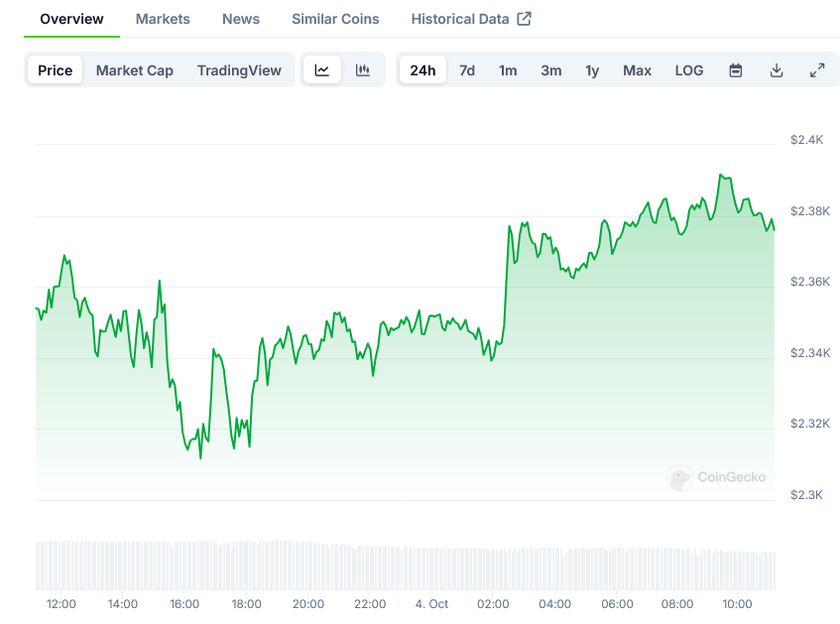Select the Overview tab
Image resolution: width=840 pixels, height=624 pixels.
click(71, 19)
